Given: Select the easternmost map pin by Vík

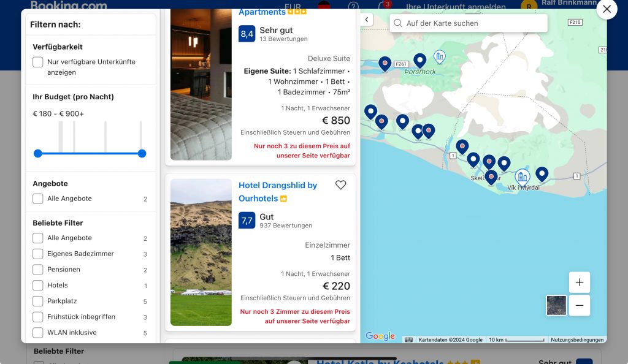Looking at the screenshot, I should pyautogui.click(x=542, y=174).
